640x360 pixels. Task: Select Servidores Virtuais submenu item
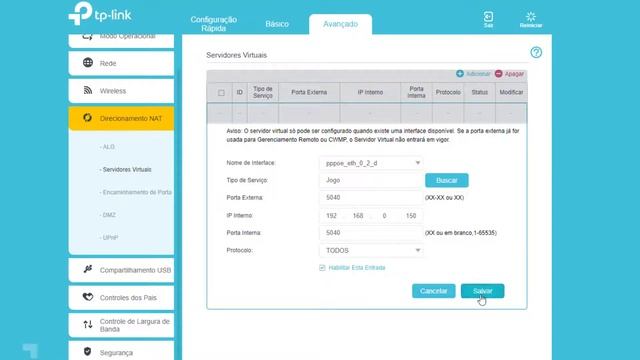pos(126,169)
